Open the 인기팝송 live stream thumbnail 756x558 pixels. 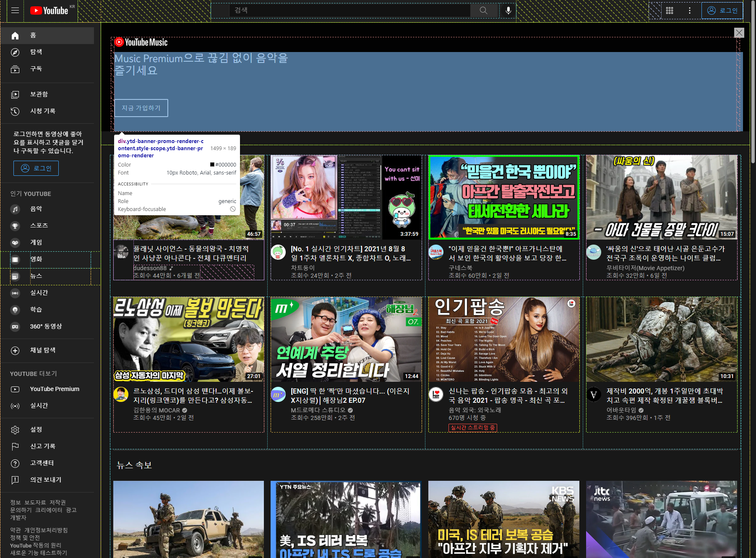504,339
